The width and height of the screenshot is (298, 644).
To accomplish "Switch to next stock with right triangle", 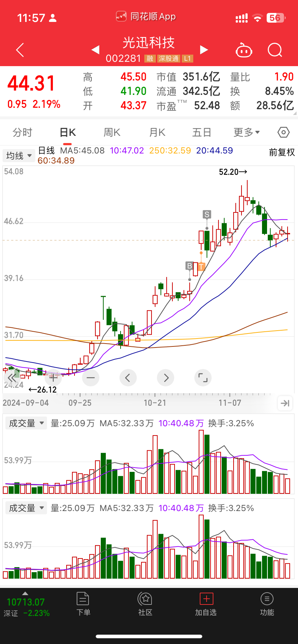I will click(x=204, y=50).
